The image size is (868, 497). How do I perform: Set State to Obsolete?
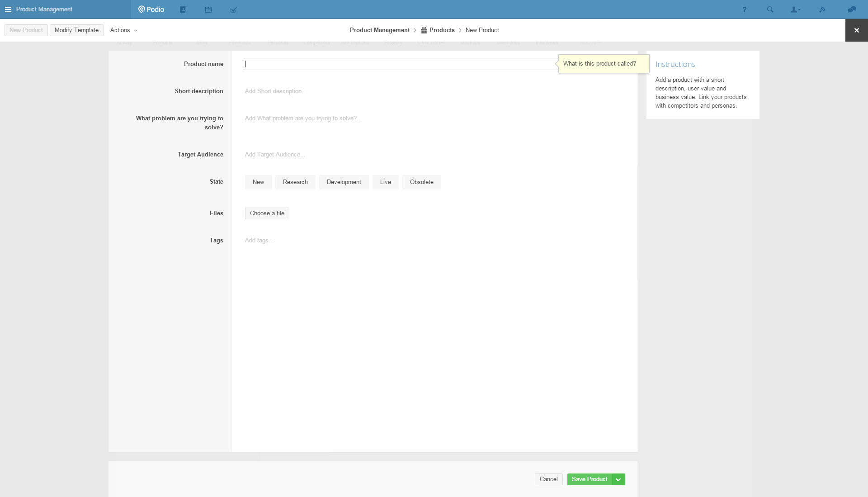[x=421, y=182]
